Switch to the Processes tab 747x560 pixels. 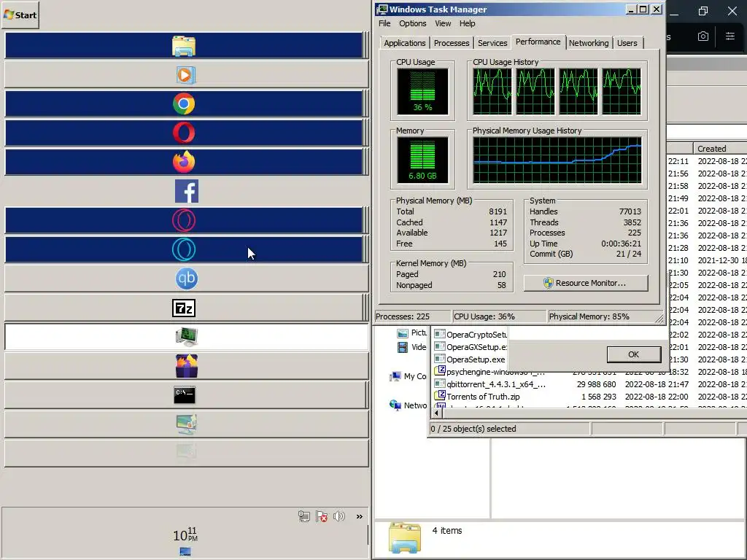(451, 43)
